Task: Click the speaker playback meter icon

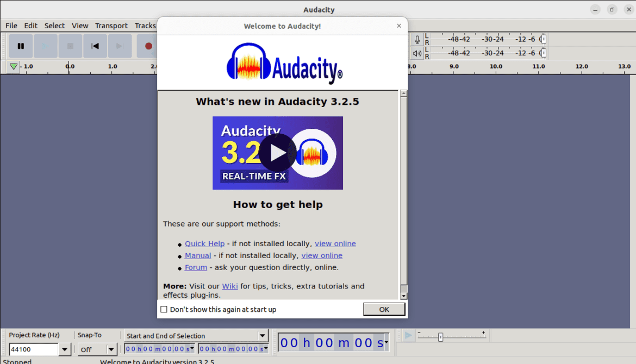Action: click(x=417, y=53)
